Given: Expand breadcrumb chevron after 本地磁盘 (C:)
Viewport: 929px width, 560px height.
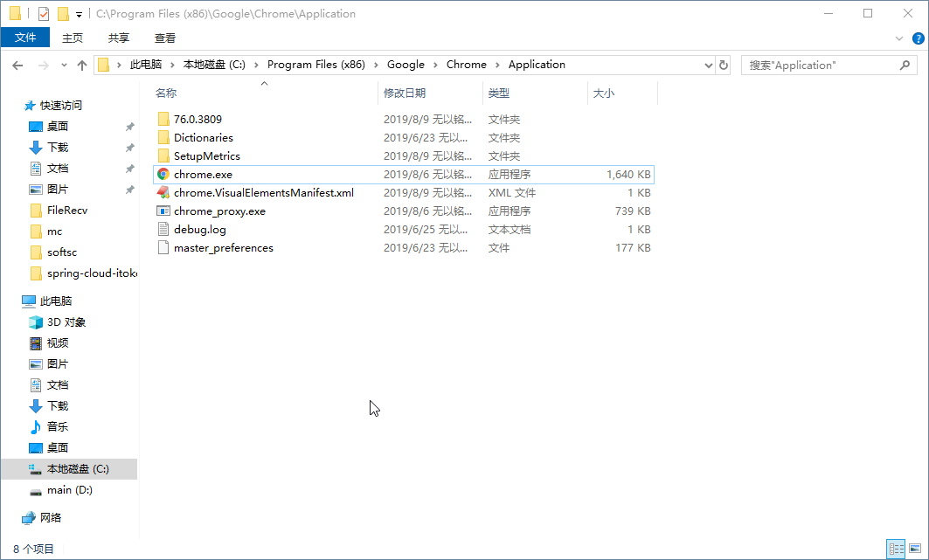Looking at the screenshot, I should tap(256, 65).
